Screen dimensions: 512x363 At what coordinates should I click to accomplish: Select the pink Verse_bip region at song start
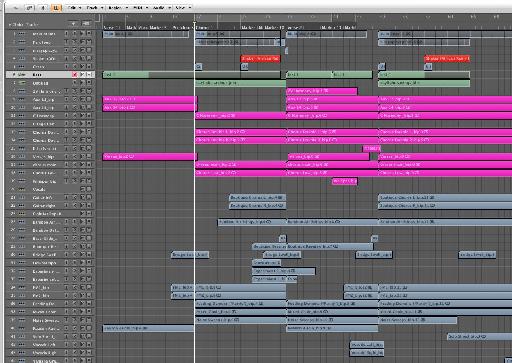(x=150, y=156)
